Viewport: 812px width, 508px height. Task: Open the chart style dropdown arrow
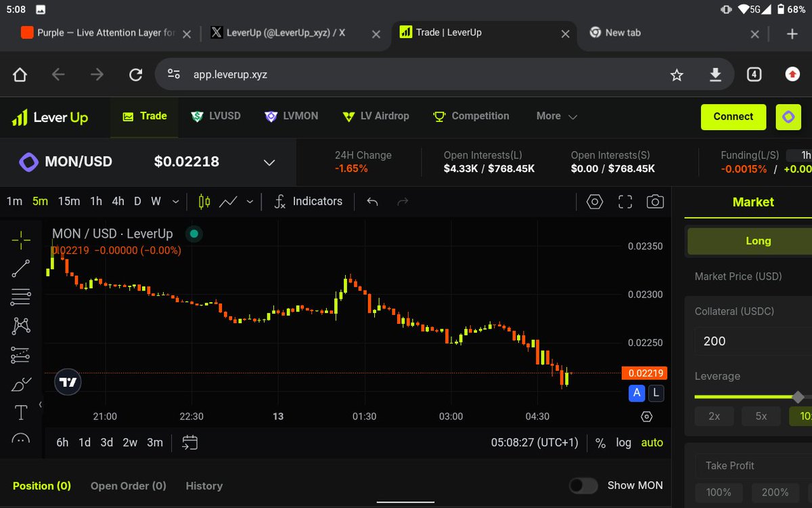pos(250,201)
